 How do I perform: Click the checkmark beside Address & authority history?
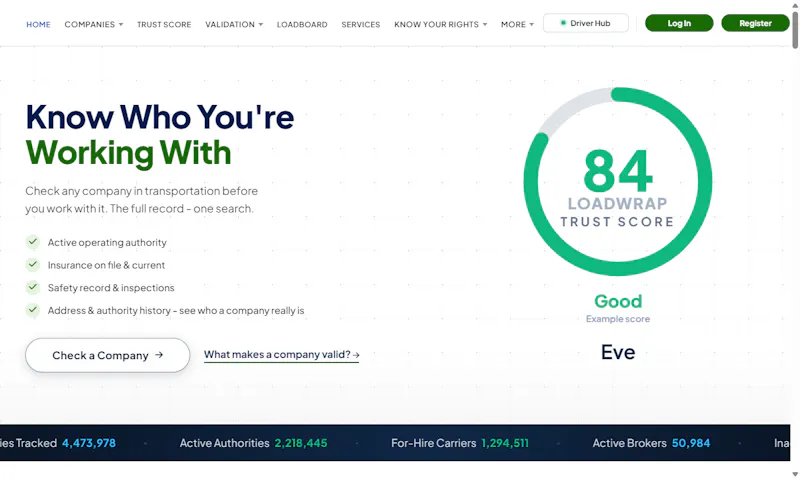[33, 309]
